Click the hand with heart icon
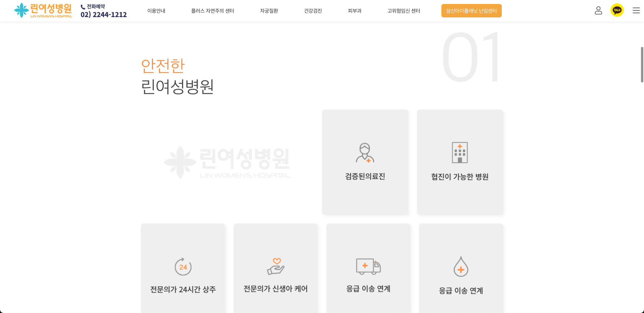644x313 pixels. click(x=276, y=266)
